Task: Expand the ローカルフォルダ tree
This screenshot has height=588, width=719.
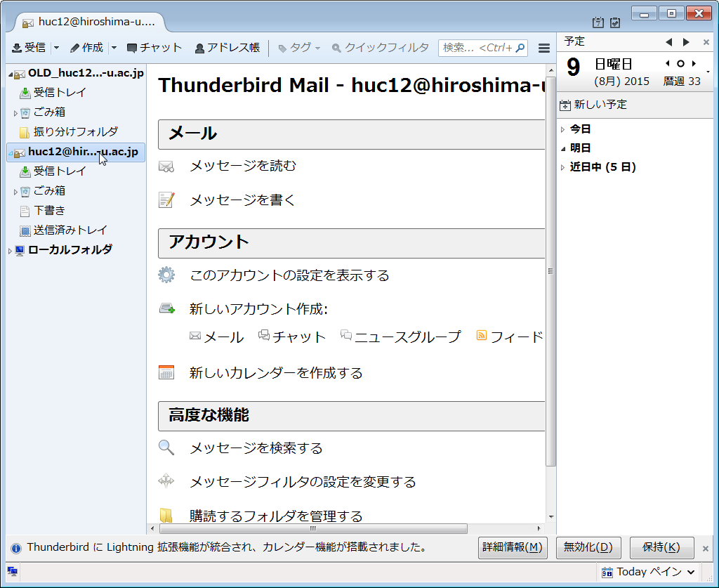Action: (10, 251)
